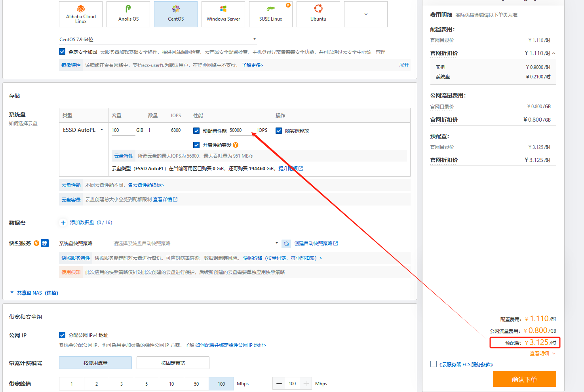Screen dimensions: 584x392
Task: Select bandwidth peak preset 1
Action: (72, 384)
